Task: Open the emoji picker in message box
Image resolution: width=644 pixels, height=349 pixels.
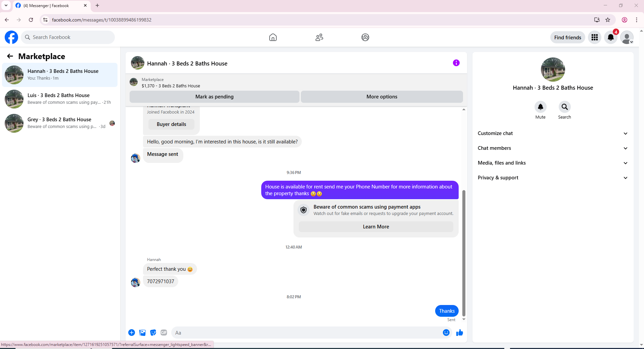Action: 446,333
